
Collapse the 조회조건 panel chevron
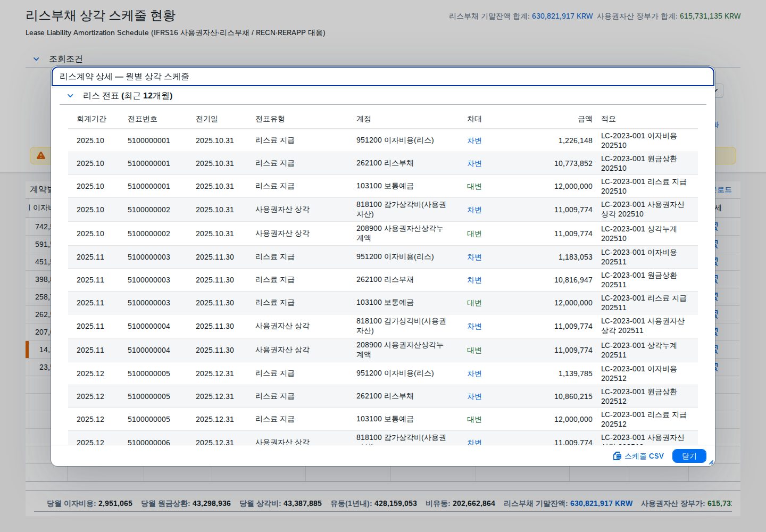[x=36, y=59]
